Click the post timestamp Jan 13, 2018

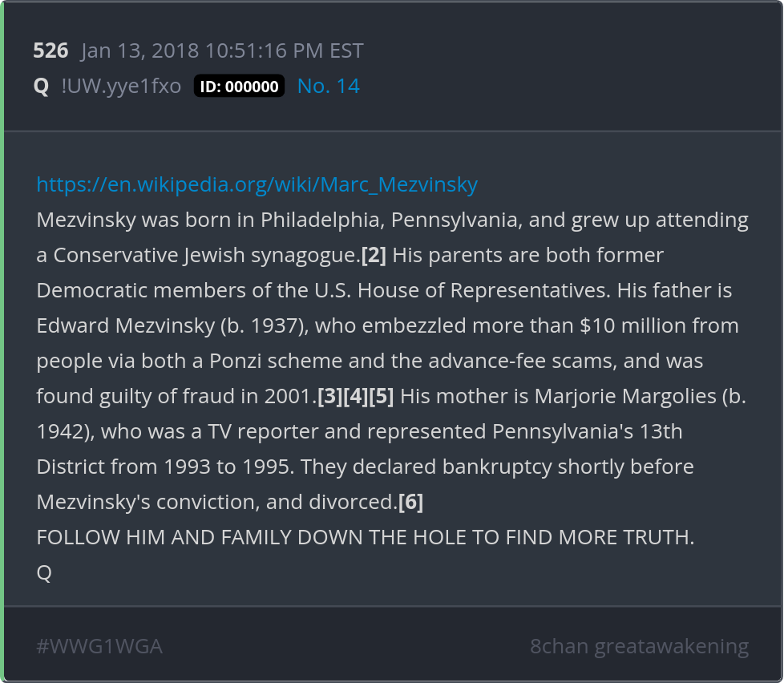pyautogui.click(x=222, y=51)
